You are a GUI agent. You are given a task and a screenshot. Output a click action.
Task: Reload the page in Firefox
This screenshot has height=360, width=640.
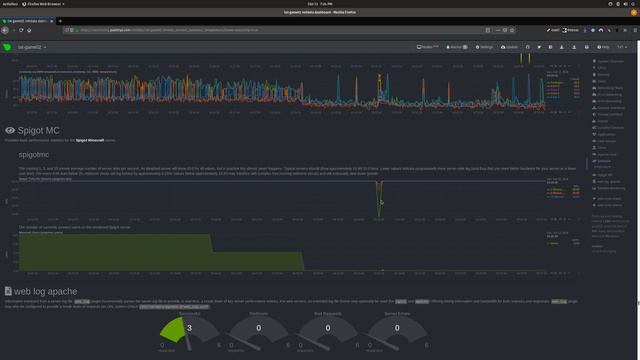(21, 30)
